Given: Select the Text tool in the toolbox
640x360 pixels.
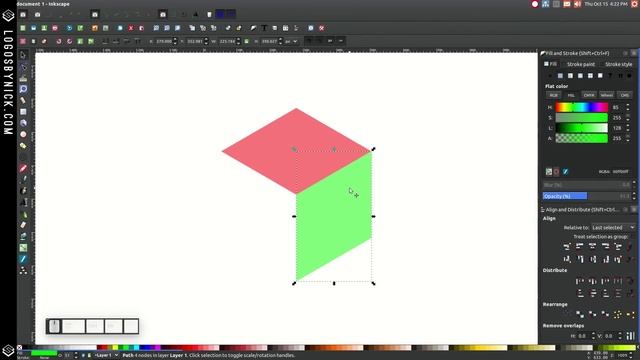Looking at the screenshot, I should [x=23, y=202].
